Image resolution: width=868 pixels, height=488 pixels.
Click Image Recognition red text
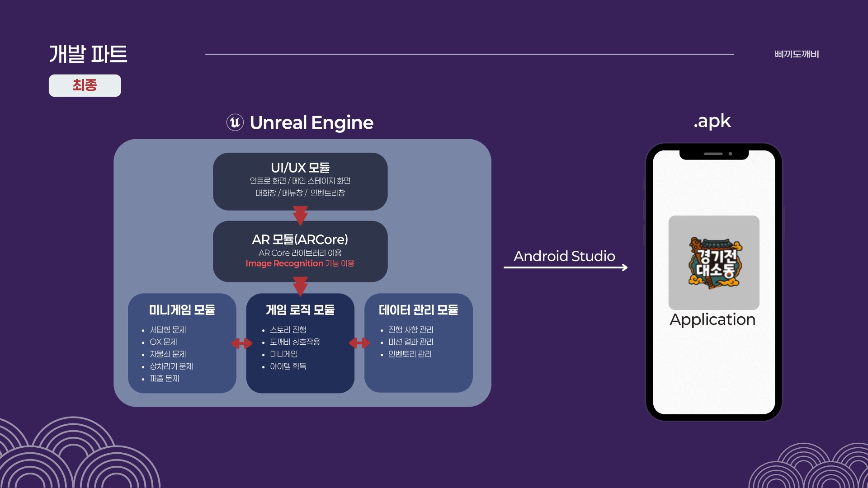tap(285, 263)
